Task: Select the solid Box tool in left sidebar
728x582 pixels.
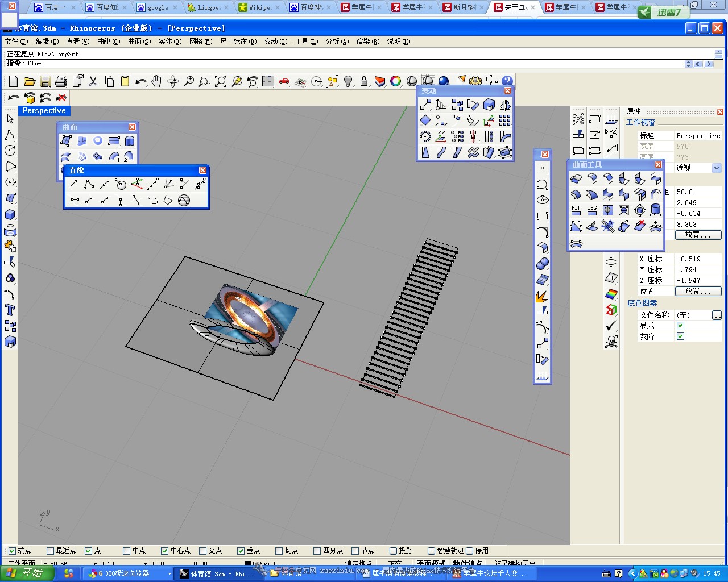Action: 10,214
